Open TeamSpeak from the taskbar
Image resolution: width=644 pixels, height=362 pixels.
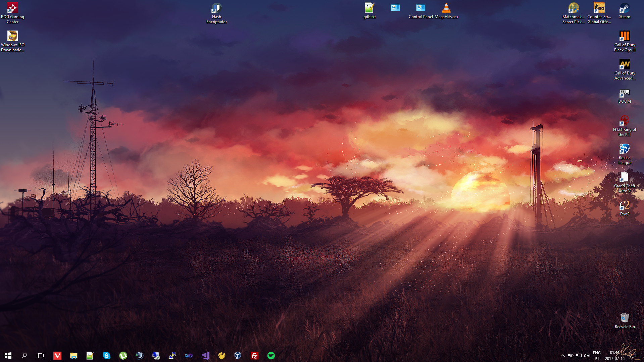(139, 355)
